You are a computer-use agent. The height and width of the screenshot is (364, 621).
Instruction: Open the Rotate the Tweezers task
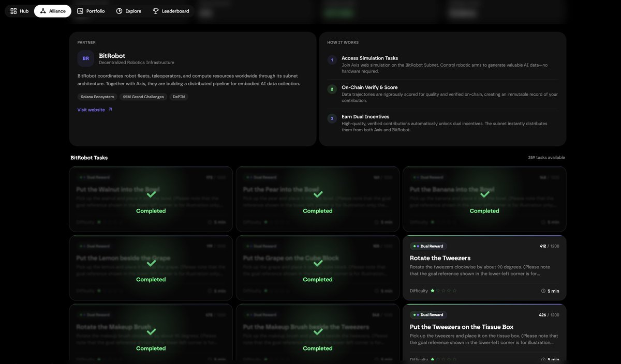484,268
